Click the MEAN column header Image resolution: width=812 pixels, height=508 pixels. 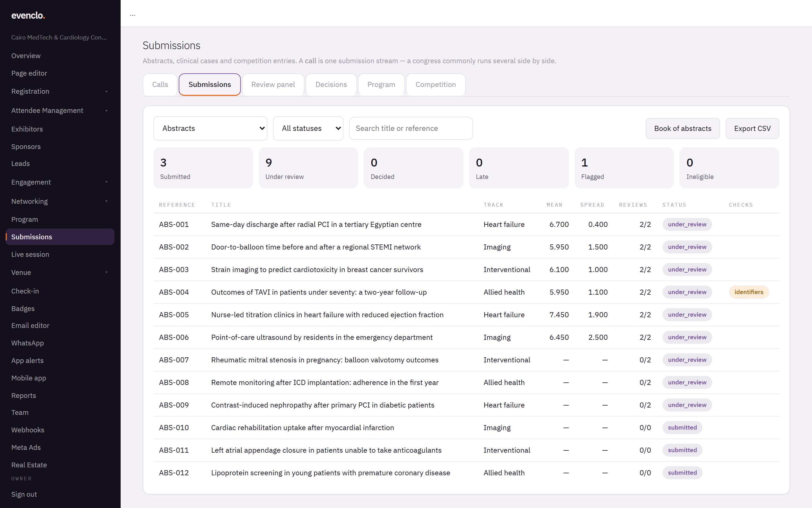(554, 205)
